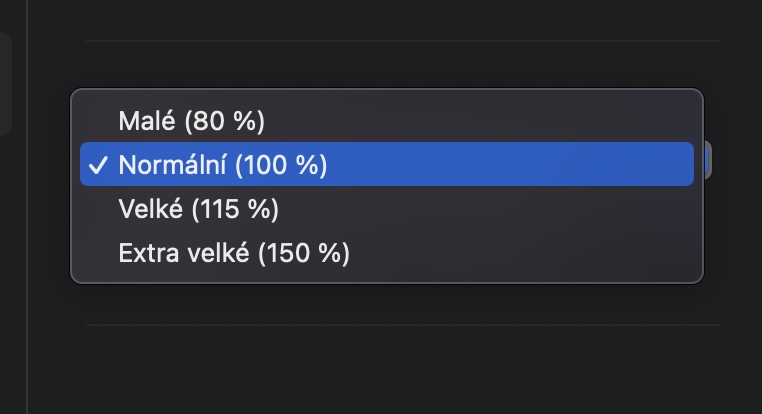This screenshot has width=762, height=414.
Task: Pick the Velké (115 %) size
Action: [x=198, y=209]
